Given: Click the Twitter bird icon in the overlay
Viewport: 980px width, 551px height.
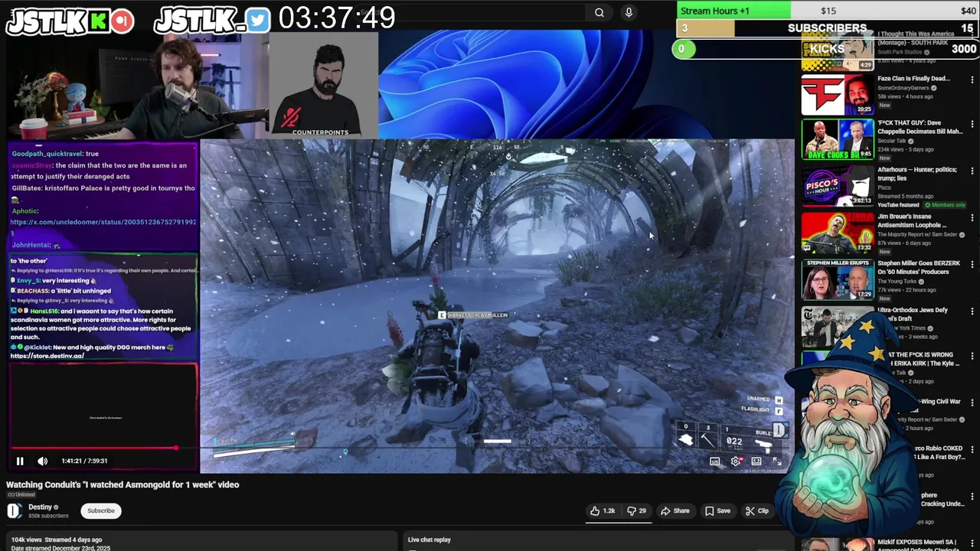Looking at the screenshot, I should (258, 21).
